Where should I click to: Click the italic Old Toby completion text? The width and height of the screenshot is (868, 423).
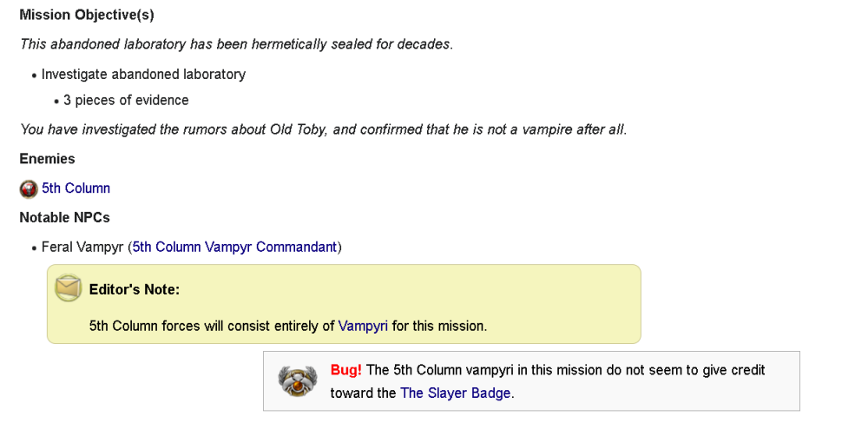point(323,129)
